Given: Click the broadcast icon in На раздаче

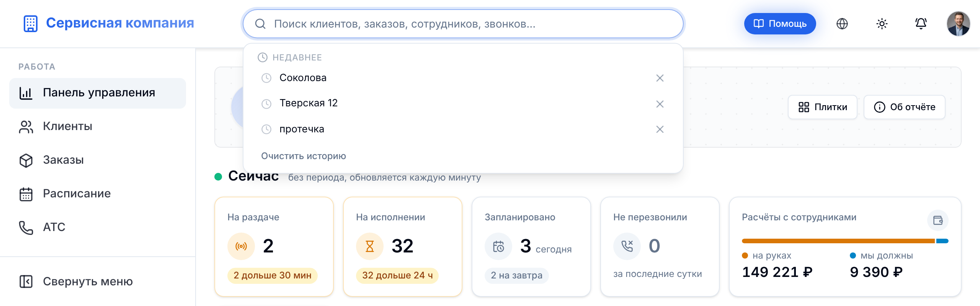Looking at the screenshot, I should click(241, 246).
